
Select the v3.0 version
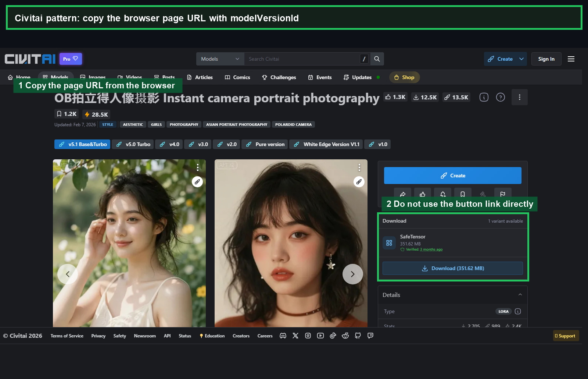198,144
